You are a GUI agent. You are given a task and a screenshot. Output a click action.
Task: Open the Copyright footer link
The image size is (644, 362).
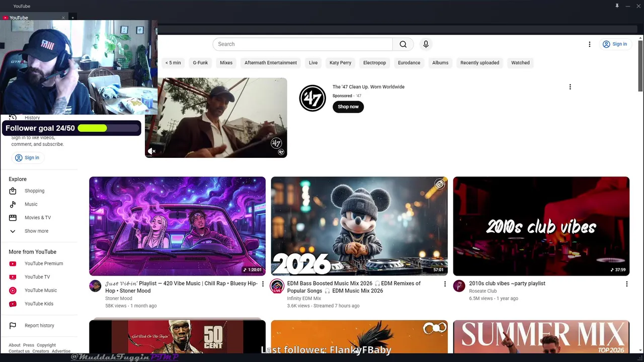pos(46,345)
